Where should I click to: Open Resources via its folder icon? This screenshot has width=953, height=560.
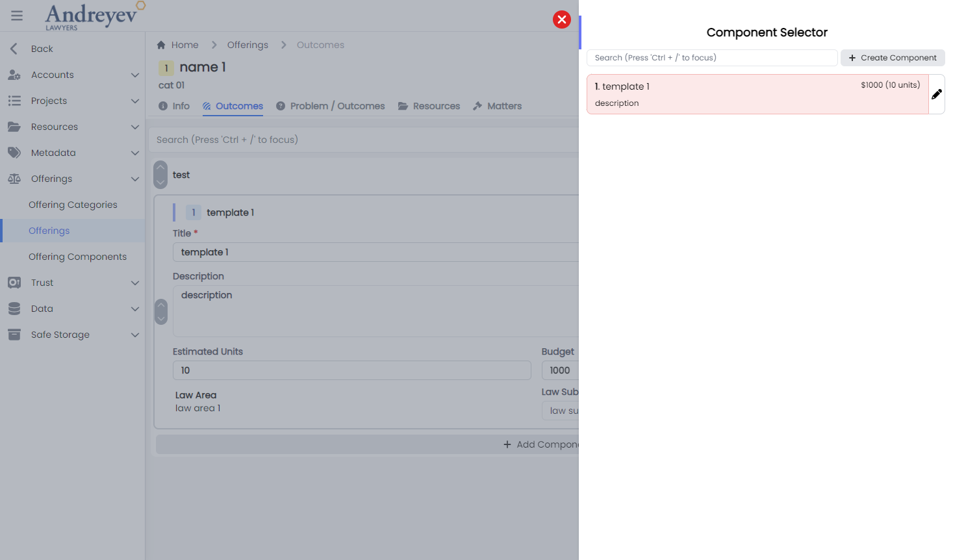[x=14, y=127]
